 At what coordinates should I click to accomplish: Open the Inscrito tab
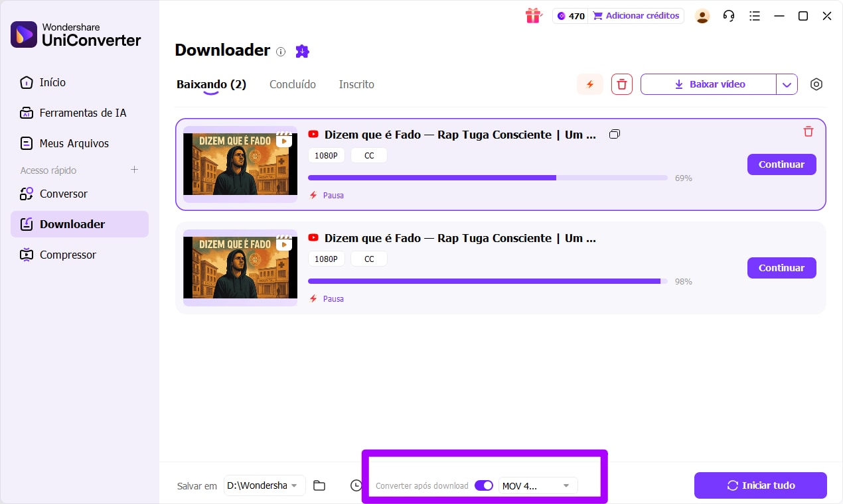click(356, 84)
